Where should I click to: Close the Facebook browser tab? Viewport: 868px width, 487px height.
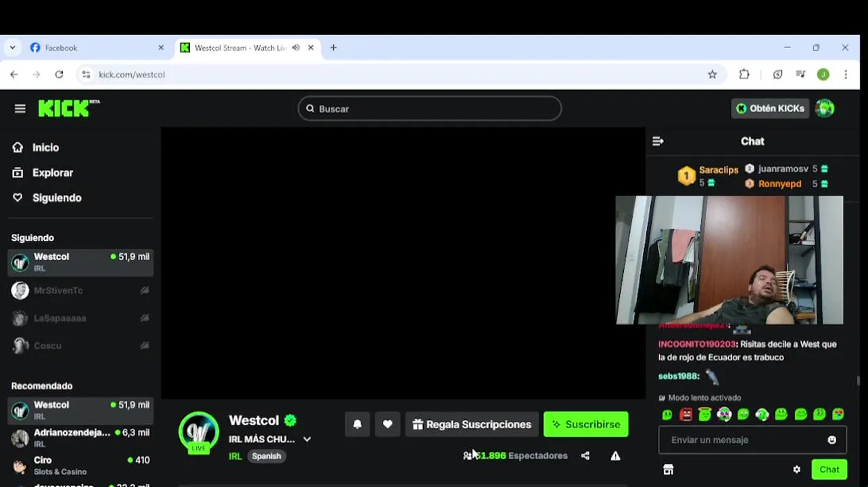[x=161, y=48]
